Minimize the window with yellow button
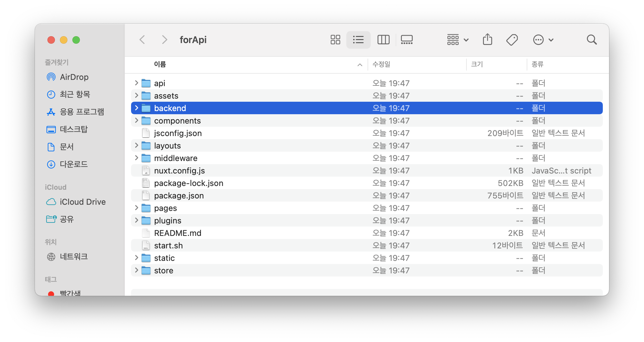Screen dimensions: 644x342 pyautogui.click(x=64, y=40)
